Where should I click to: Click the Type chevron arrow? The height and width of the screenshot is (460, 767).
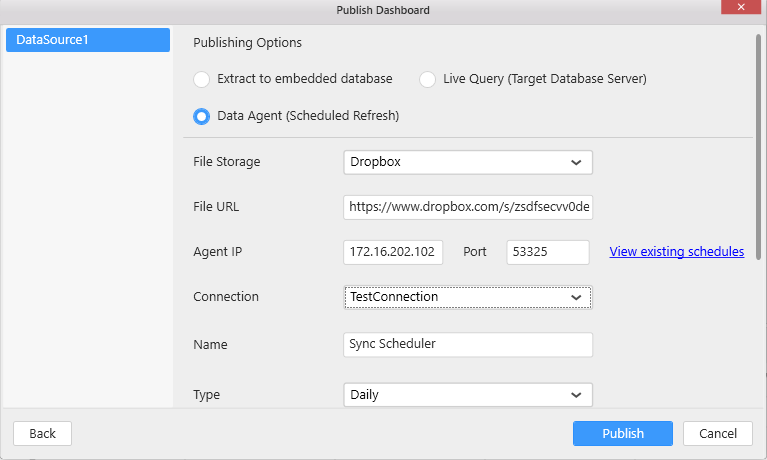(576, 395)
